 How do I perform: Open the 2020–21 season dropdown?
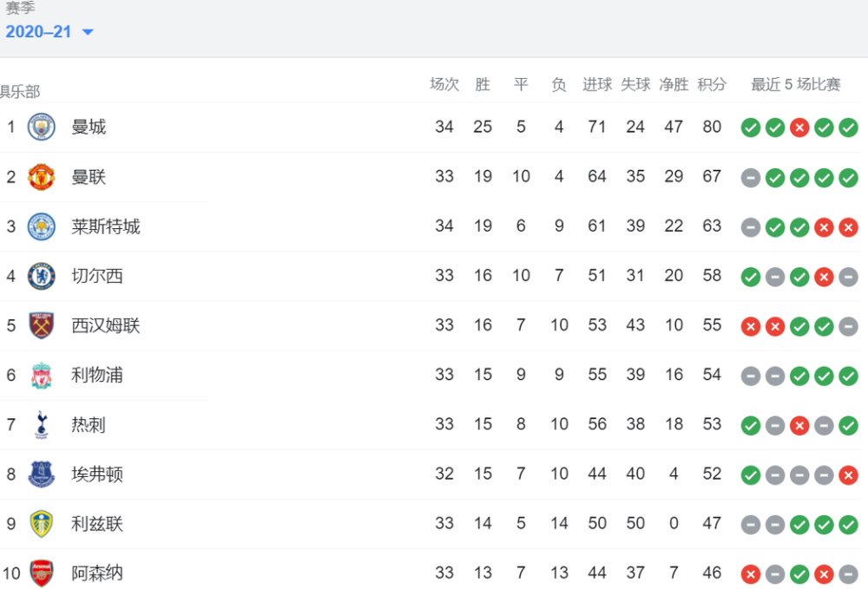[x=49, y=31]
